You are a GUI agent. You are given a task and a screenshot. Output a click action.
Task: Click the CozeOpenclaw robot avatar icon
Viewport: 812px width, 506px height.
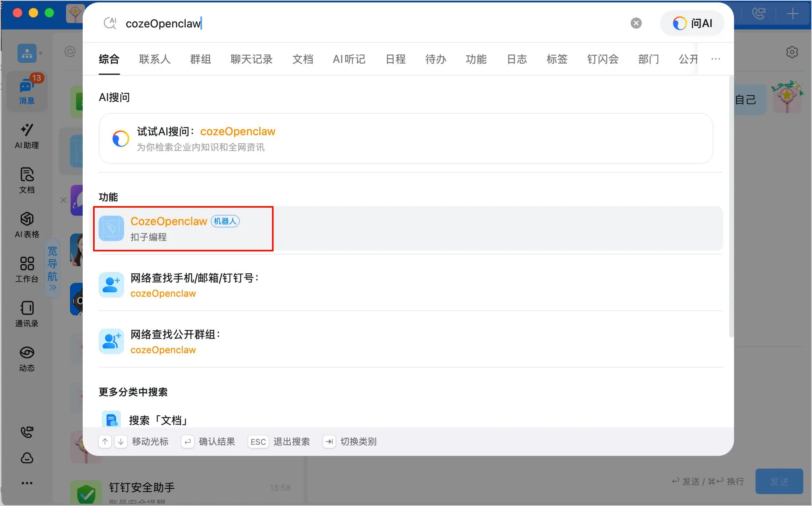pyautogui.click(x=111, y=228)
